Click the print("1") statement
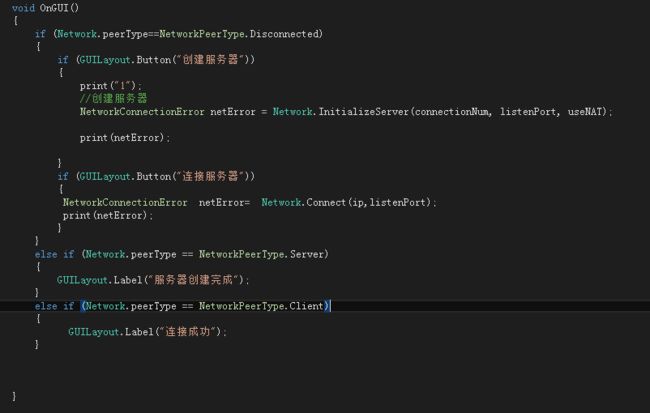Screen dimensions: 650x413 [111, 86]
